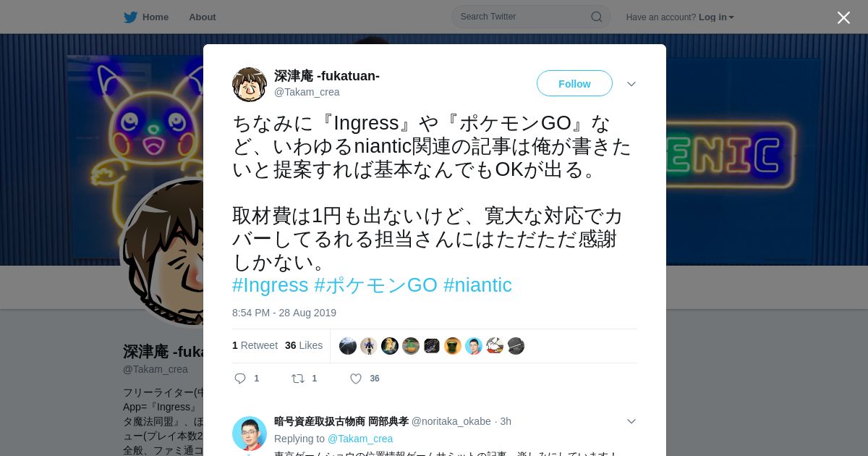Click the Twitter bird Home icon
The width and height of the screenshot is (868, 456).
[x=130, y=17]
